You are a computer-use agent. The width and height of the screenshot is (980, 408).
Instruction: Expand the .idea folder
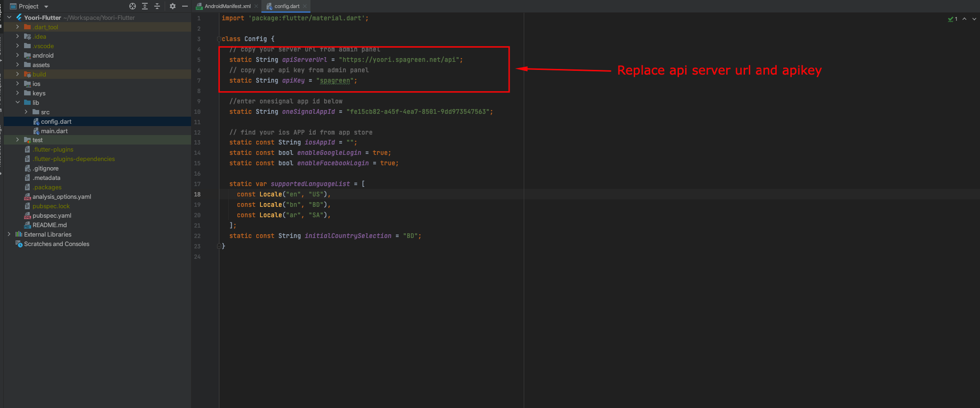(17, 36)
